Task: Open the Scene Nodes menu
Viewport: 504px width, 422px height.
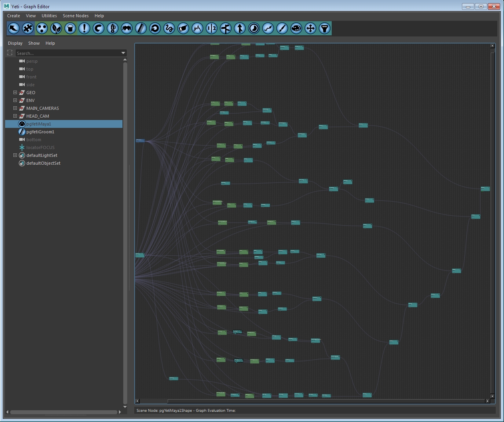Action: click(75, 16)
